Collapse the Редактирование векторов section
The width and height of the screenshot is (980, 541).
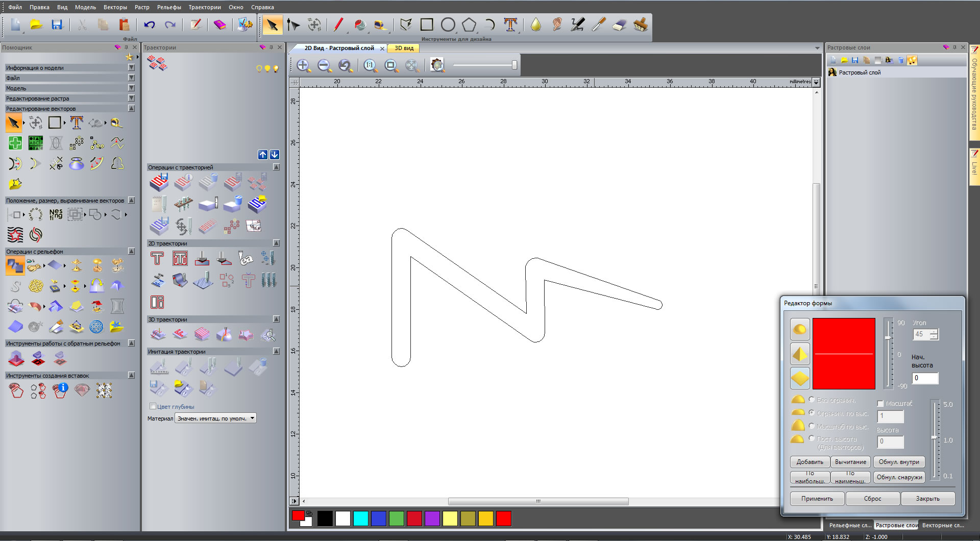(131, 108)
